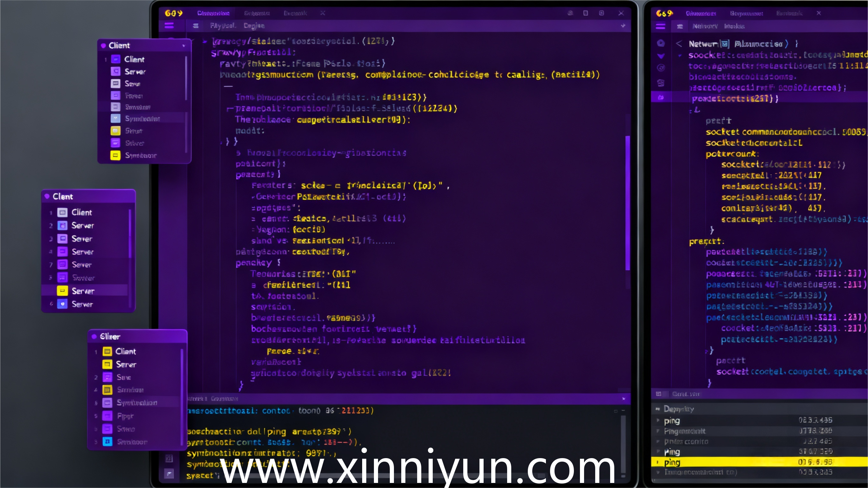Click the purple dot in bottom panel header
The image size is (868, 488).
(94, 336)
